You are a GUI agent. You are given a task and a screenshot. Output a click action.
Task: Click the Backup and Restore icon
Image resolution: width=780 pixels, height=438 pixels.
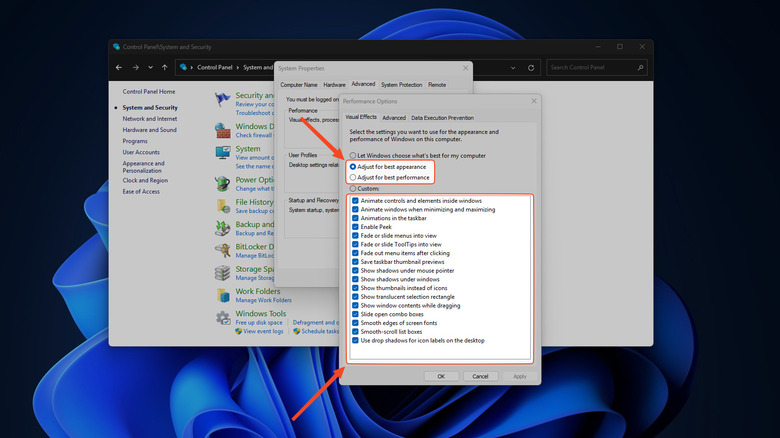(x=223, y=230)
